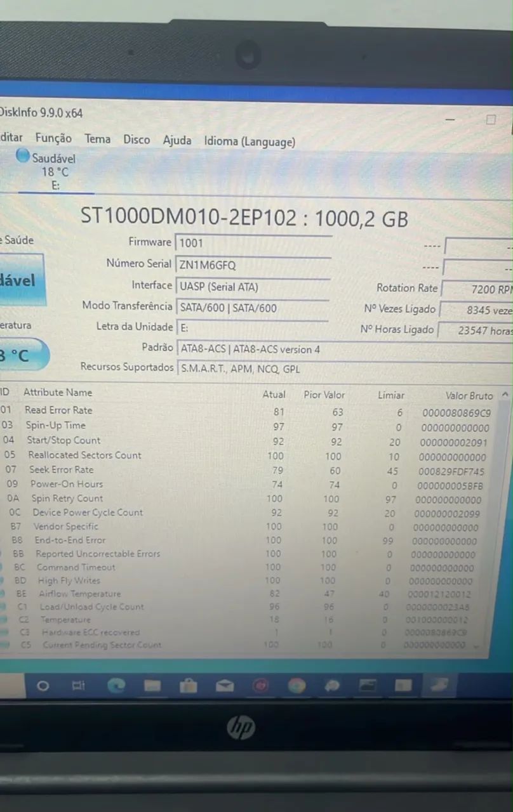The width and height of the screenshot is (513, 812).
Task: Select the Command Timeout row
Action: (x=243, y=567)
